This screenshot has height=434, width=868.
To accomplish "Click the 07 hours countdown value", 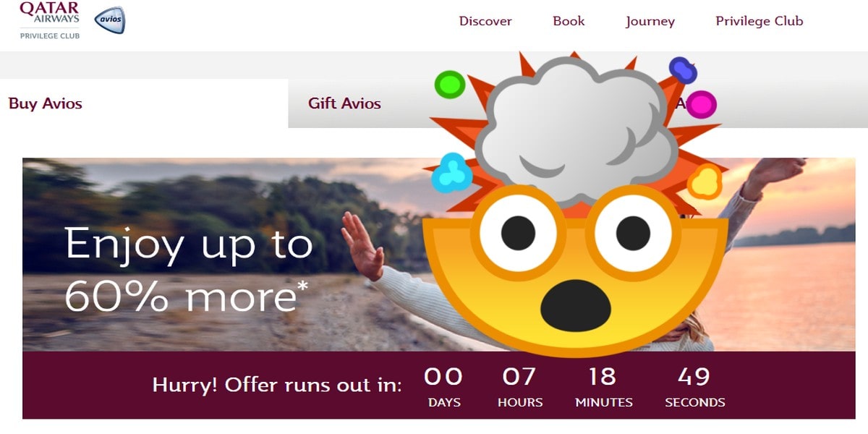I will point(519,377).
